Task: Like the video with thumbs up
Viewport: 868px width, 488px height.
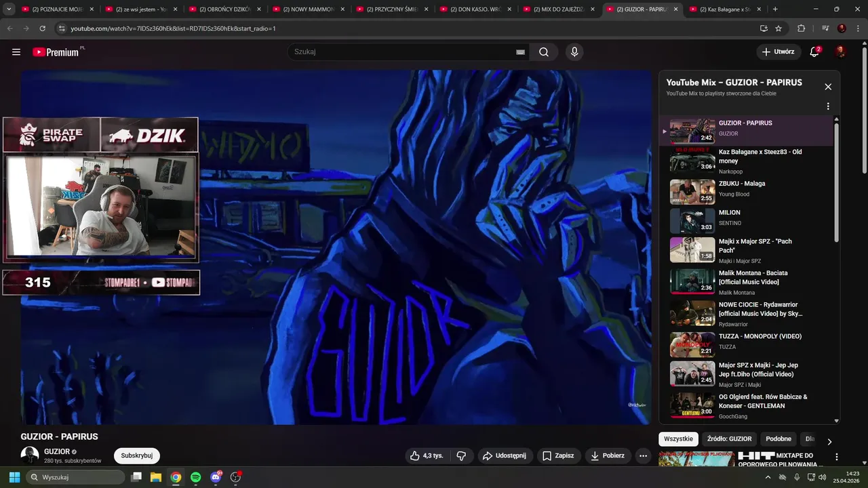Action: pyautogui.click(x=427, y=456)
